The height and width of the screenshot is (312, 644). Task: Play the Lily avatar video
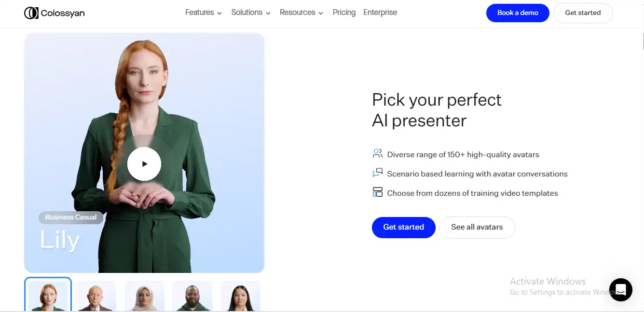click(x=144, y=164)
